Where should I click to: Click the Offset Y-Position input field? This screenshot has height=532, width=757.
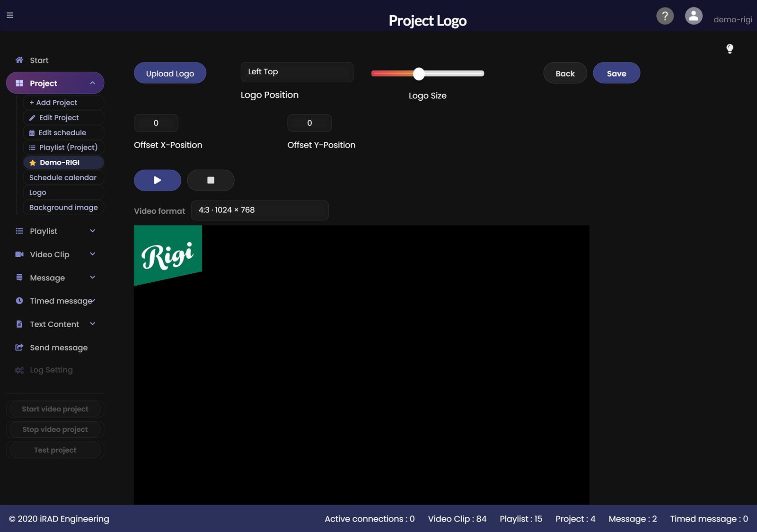pos(309,123)
